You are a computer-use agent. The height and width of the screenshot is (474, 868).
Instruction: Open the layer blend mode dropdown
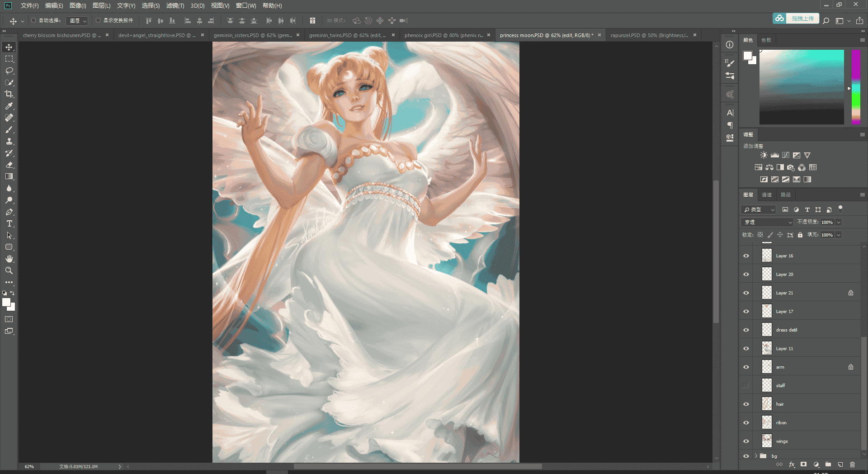[x=767, y=222]
